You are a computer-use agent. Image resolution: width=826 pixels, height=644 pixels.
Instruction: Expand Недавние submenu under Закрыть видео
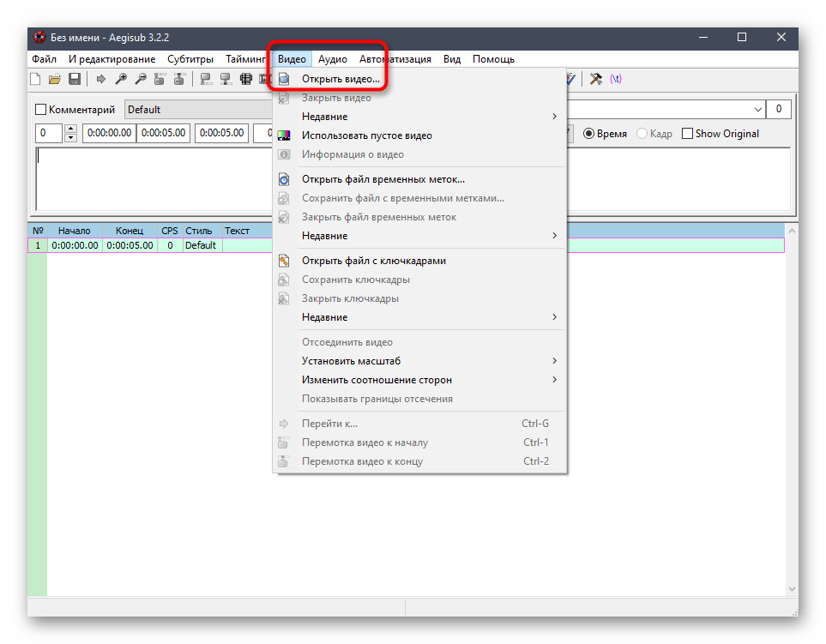coord(419,117)
